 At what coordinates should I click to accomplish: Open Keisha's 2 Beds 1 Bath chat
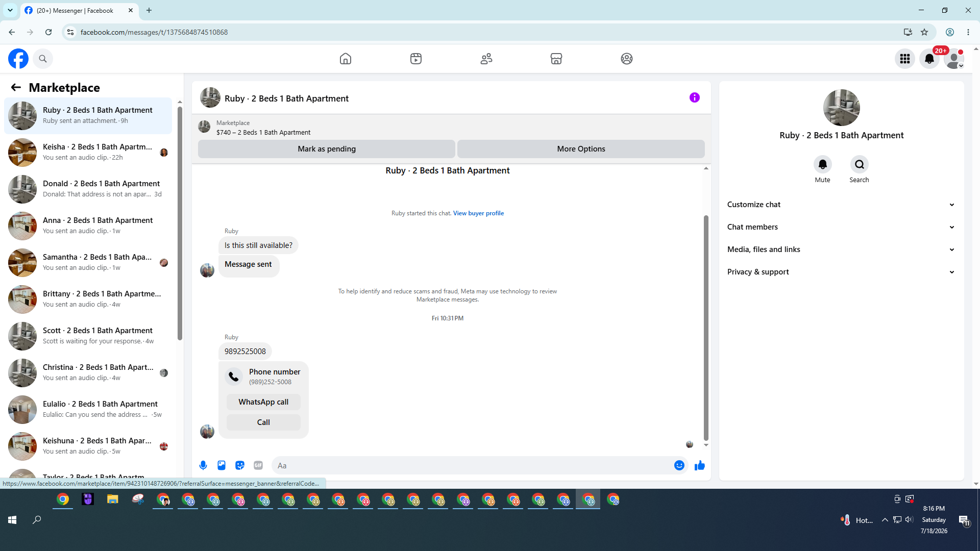88,153
